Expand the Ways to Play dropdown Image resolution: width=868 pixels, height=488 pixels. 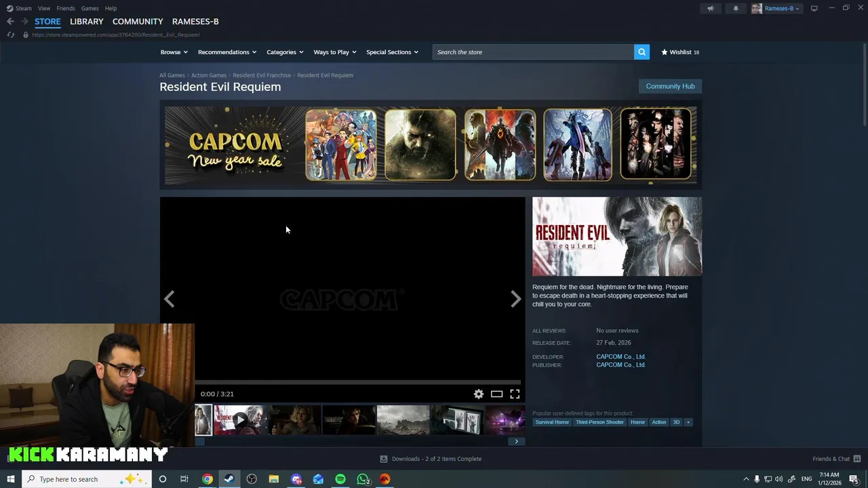coord(335,52)
